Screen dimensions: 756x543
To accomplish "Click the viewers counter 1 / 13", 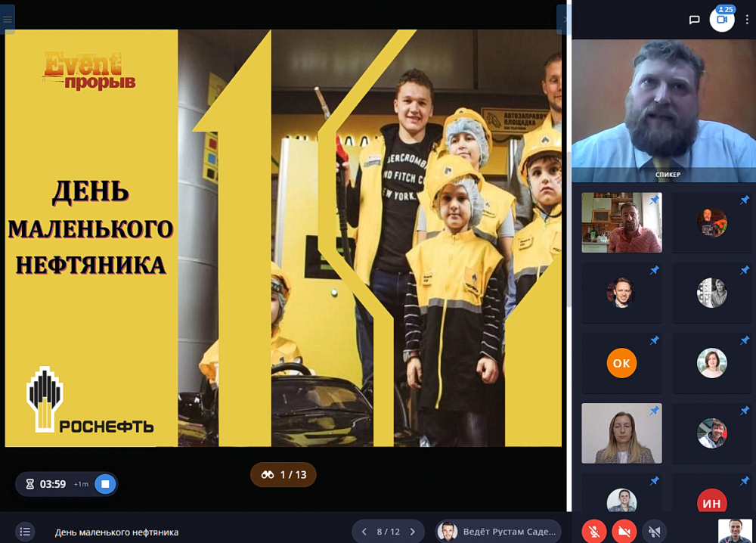I will [283, 474].
